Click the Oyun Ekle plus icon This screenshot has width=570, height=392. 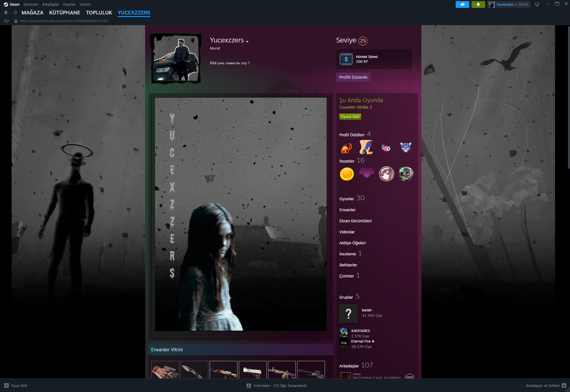point(7,385)
